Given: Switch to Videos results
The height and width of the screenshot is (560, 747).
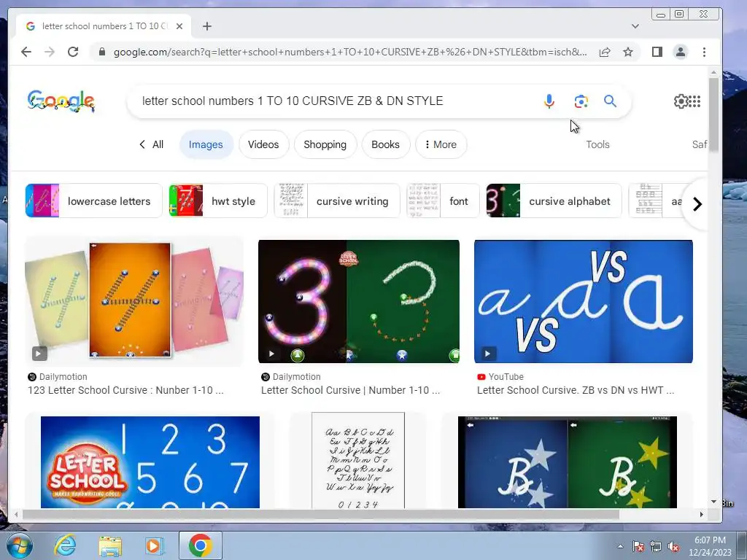Looking at the screenshot, I should click(263, 144).
